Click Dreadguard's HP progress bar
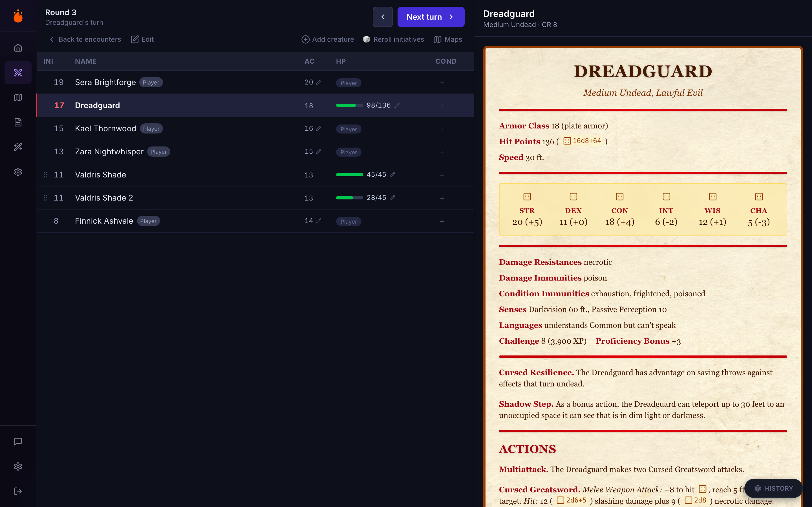This screenshot has width=812, height=507. (x=349, y=105)
